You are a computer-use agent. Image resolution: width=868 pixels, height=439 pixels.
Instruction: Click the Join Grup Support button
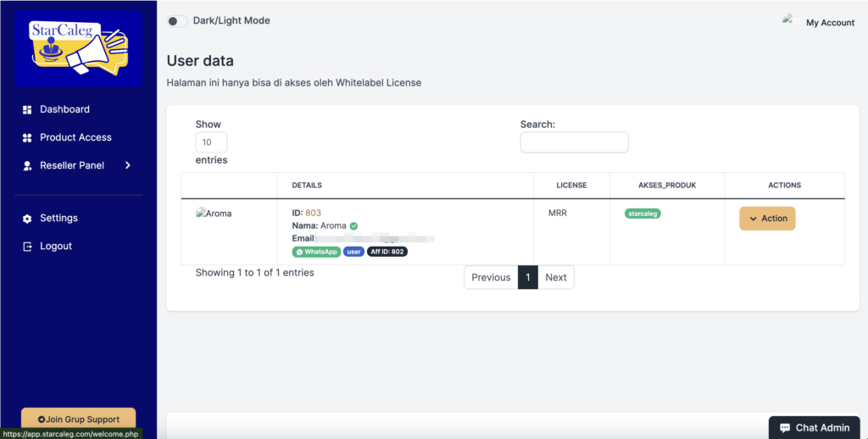[78, 419]
